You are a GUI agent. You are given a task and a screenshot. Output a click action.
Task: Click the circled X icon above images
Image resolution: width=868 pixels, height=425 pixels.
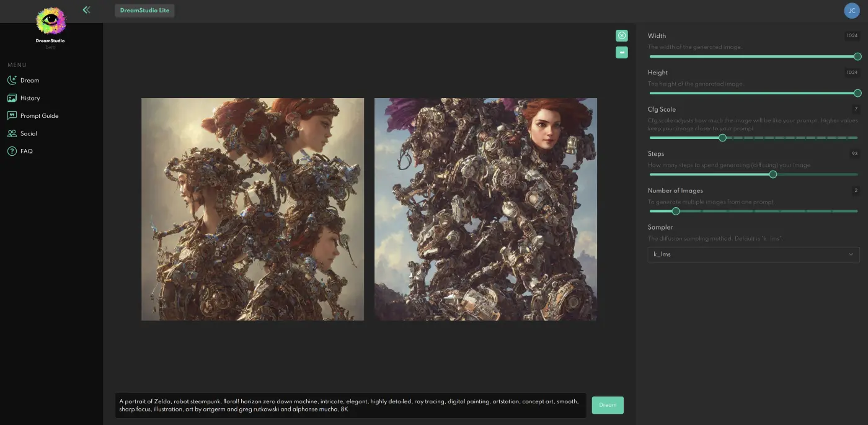click(621, 35)
